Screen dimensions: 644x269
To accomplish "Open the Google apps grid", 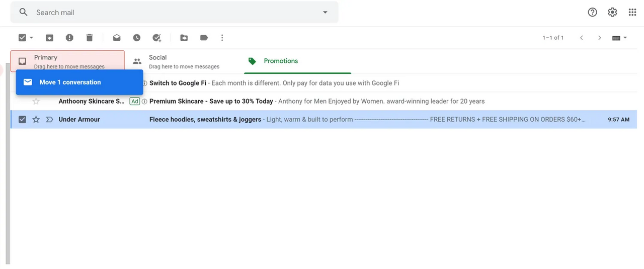I will click(x=632, y=13).
